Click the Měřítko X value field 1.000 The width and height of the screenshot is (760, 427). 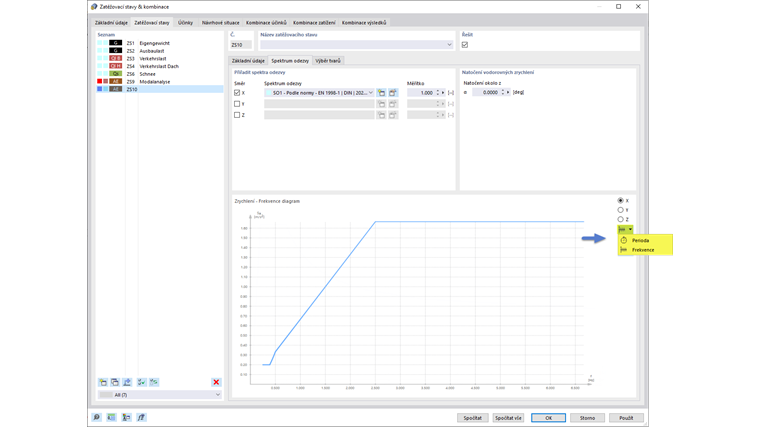[421, 93]
